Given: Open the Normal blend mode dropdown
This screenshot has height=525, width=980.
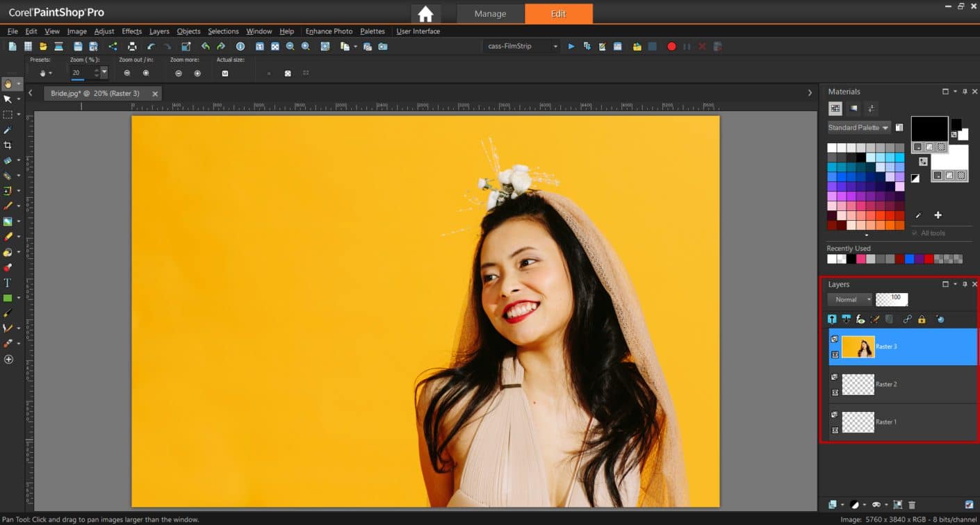Looking at the screenshot, I should click(x=850, y=299).
